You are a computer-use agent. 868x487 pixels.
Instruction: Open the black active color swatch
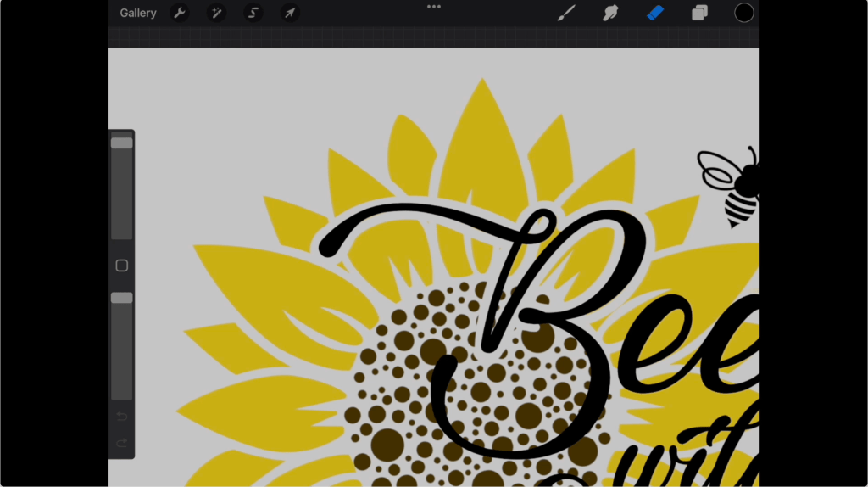pyautogui.click(x=743, y=13)
